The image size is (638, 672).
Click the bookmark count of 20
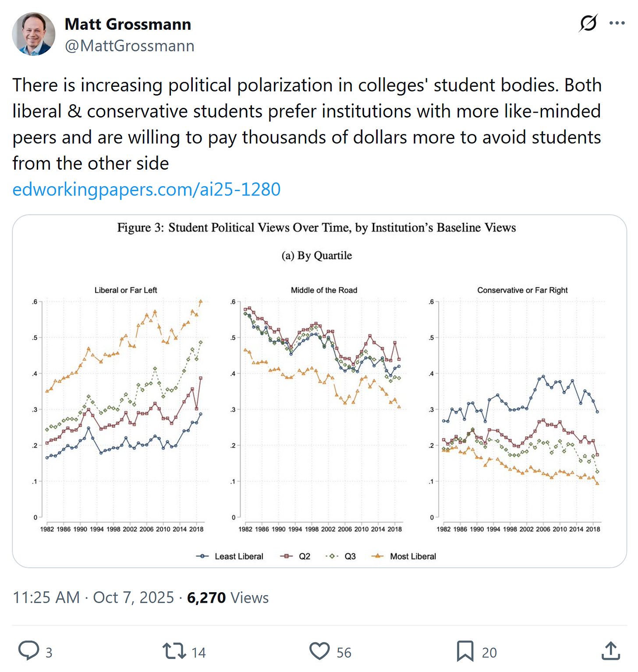pyautogui.click(x=489, y=653)
